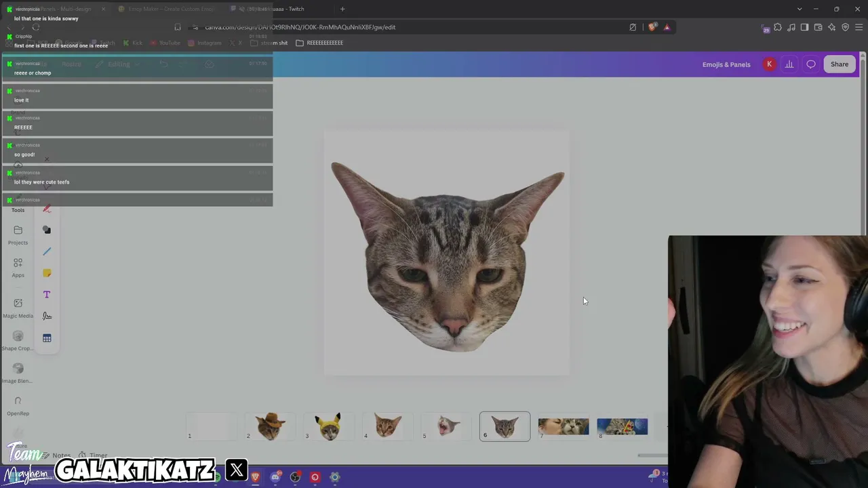Viewport: 868px width, 488px height.
Task: Select page 3 yellow hat cat thumbnail
Action: click(329, 426)
